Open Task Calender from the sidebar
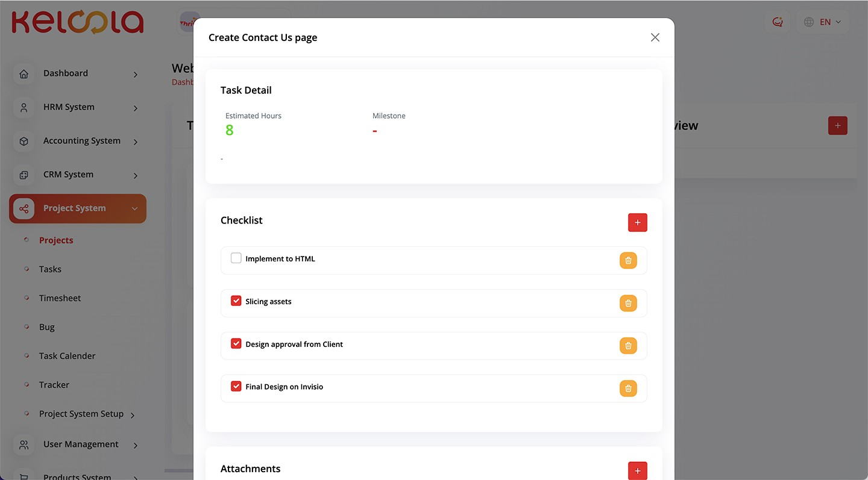Viewport: 868px width, 480px height. coord(67,356)
